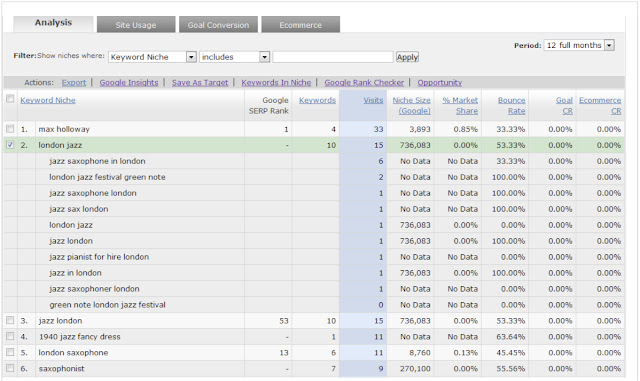The width and height of the screenshot is (640, 381).
Task: Select 'london saxophone' niche name
Action: (73, 353)
